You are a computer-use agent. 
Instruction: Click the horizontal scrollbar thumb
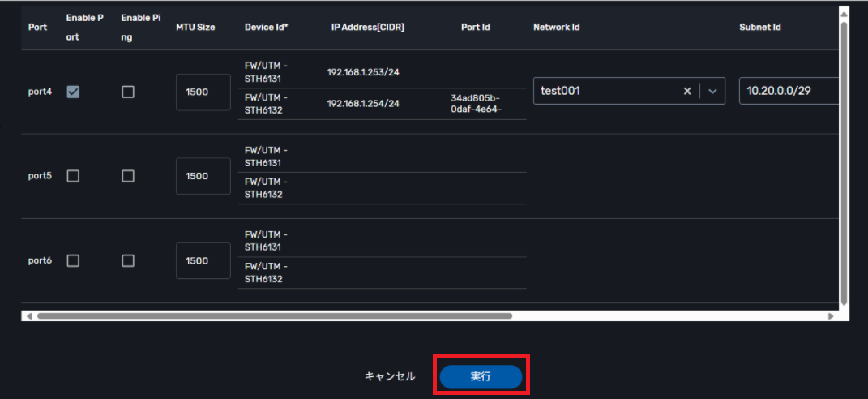click(274, 315)
